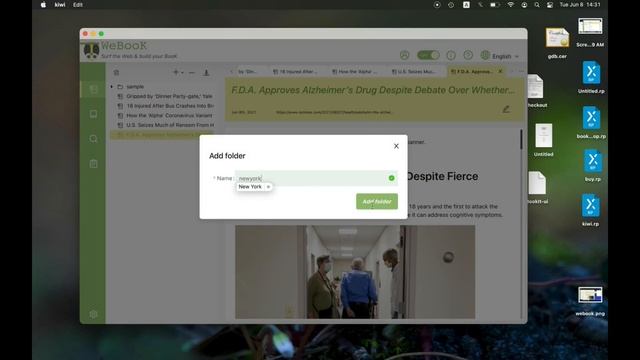Select kiwi.rp file on desktop
This screenshot has width=640, height=360.
coord(591,210)
